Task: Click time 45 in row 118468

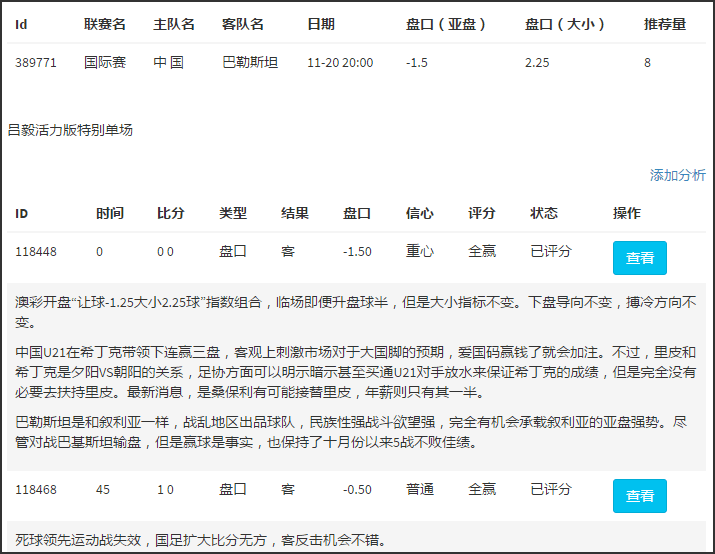Action: [x=103, y=490]
